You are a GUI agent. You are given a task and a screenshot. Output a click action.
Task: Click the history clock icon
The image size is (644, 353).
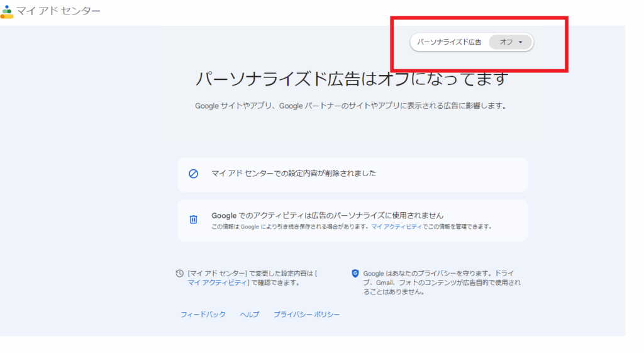(180, 274)
